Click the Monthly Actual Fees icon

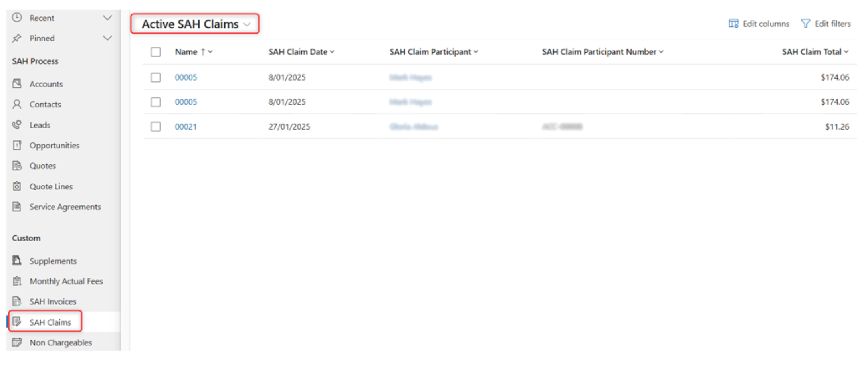(x=17, y=281)
